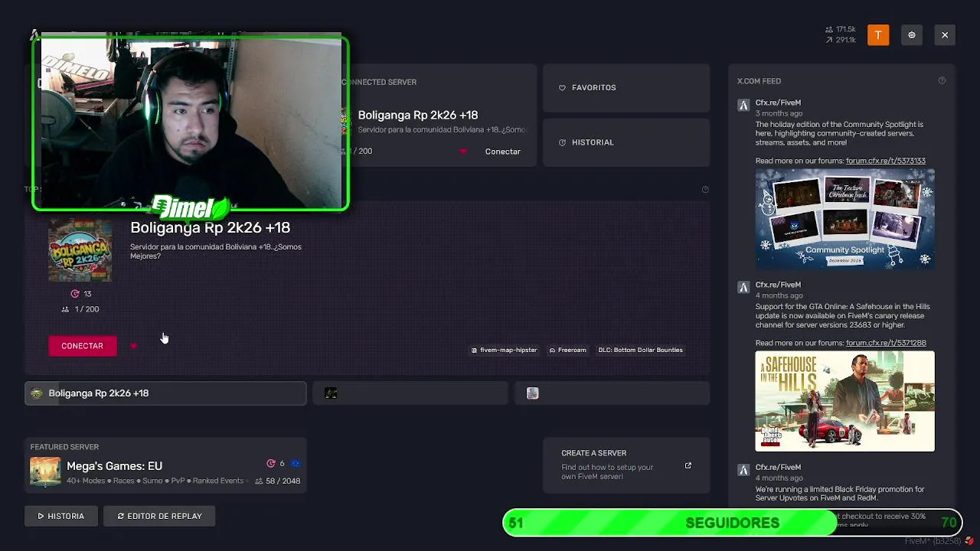Image resolution: width=980 pixels, height=551 pixels.
Task: Select the third top server tab with grey icon
Action: pos(612,393)
